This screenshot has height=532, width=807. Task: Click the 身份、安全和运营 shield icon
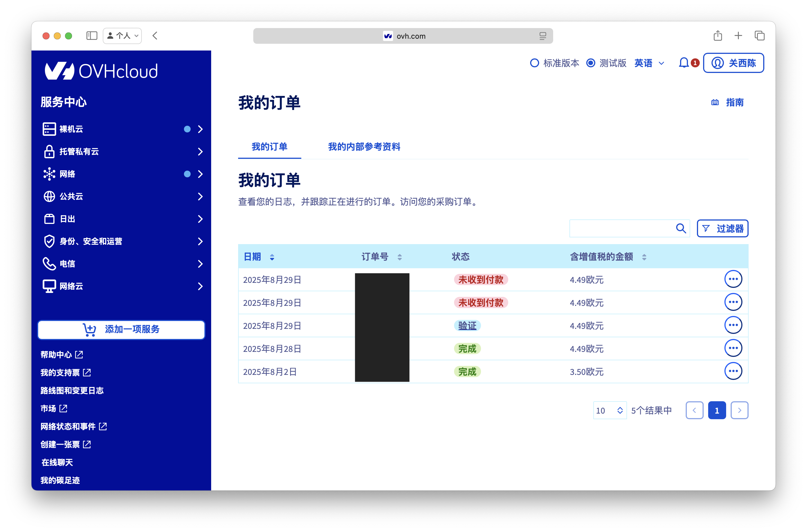[x=49, y=241]
